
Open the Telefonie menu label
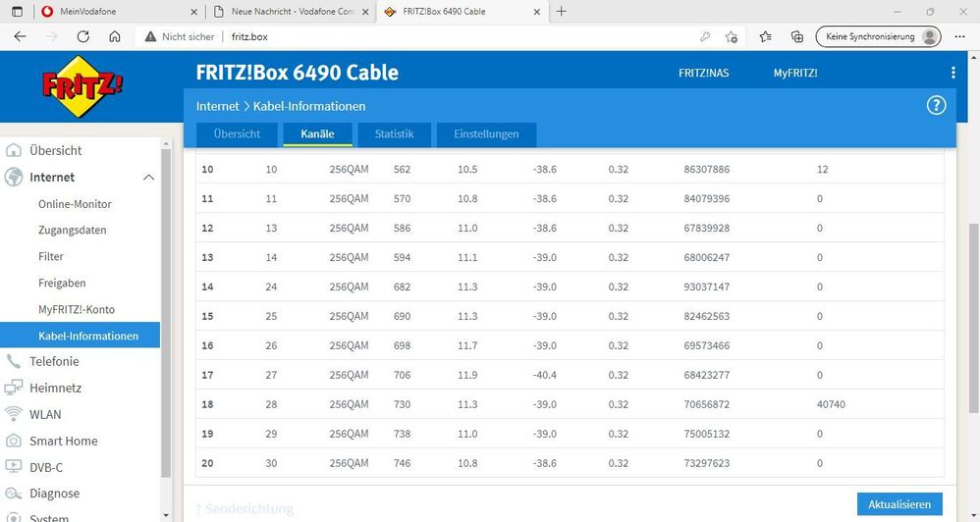(x=54, y=361)
